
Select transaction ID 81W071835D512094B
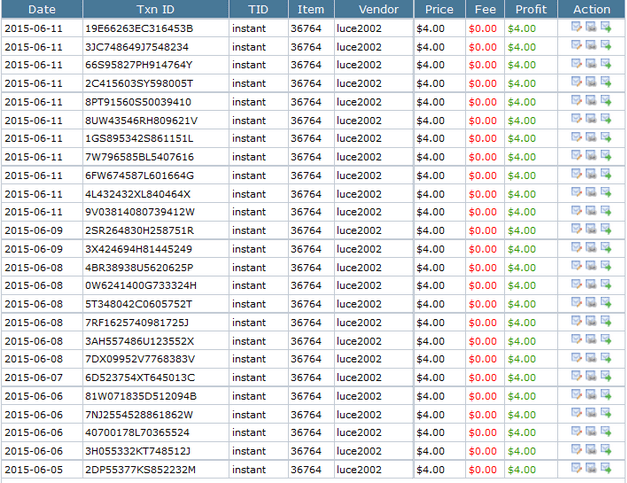pos(141,396)
